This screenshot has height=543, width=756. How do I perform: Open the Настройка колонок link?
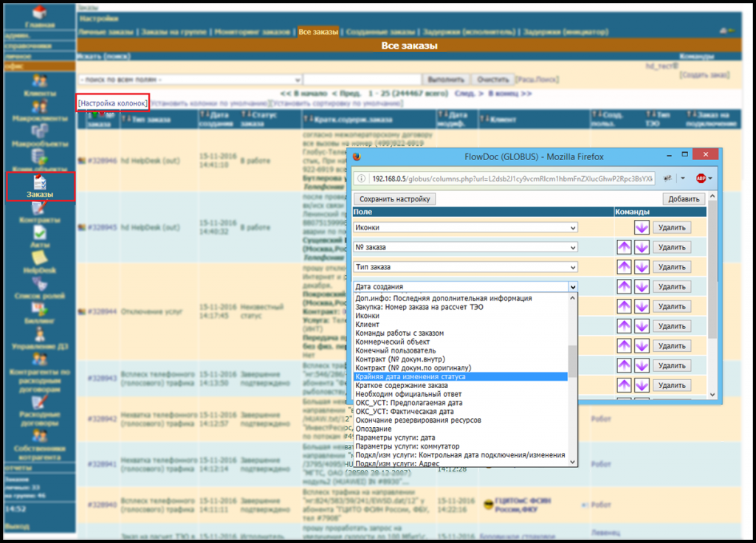coord(113,103)
